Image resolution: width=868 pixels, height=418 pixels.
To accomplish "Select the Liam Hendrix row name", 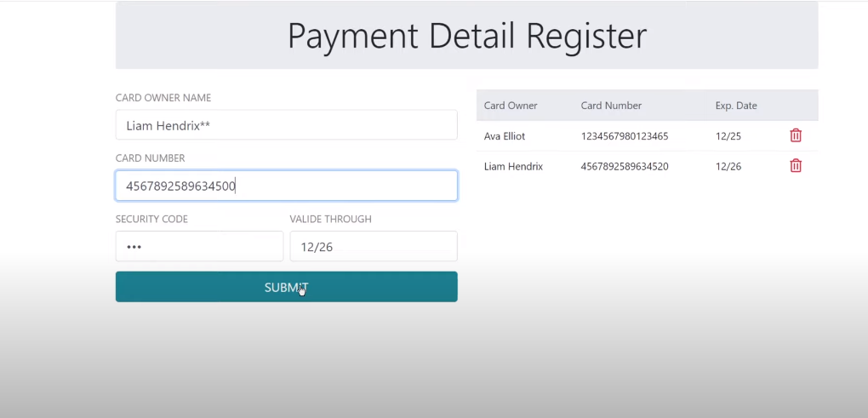I will pos(513,166).
